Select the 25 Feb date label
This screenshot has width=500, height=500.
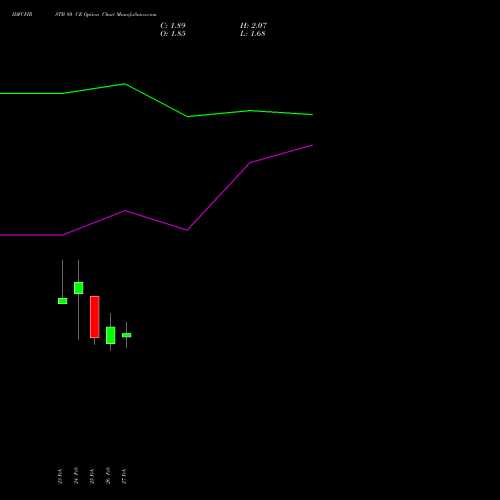point(92,476)
